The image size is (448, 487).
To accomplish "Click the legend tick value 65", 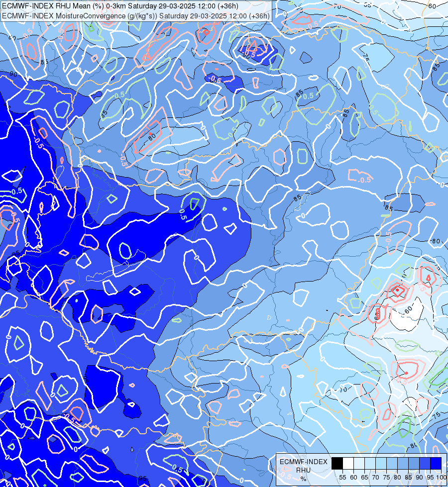I will tap(364, 478).
